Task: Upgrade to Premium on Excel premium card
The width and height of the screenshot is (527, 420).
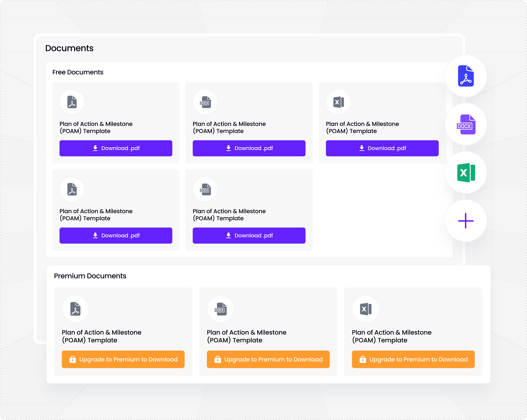Action: tap(413, 360)
